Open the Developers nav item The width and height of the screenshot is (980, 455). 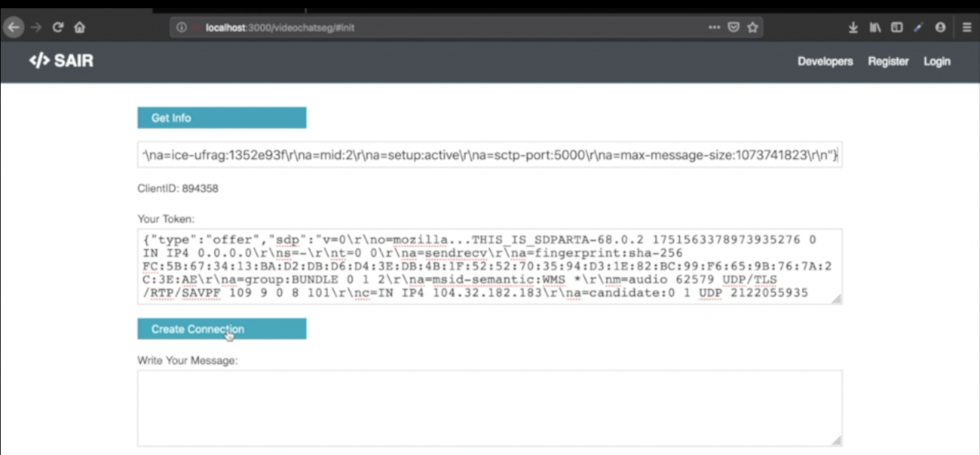[x=825, y=61]
